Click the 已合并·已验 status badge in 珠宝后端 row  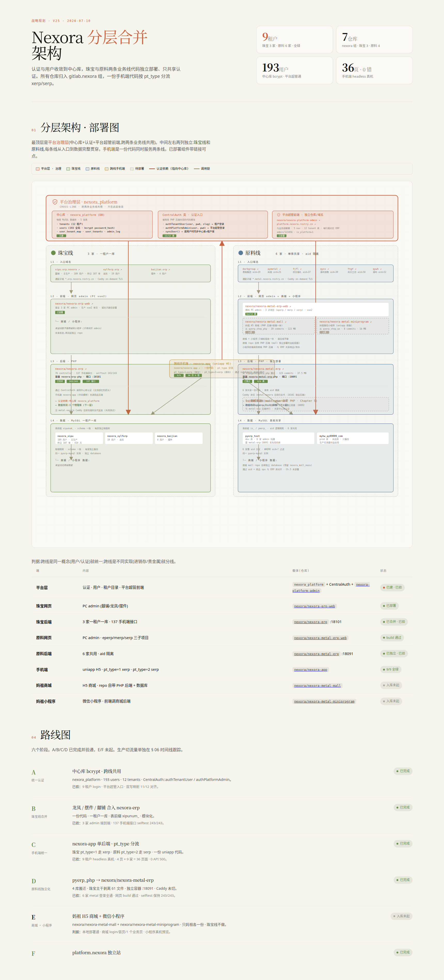point(394,622)
